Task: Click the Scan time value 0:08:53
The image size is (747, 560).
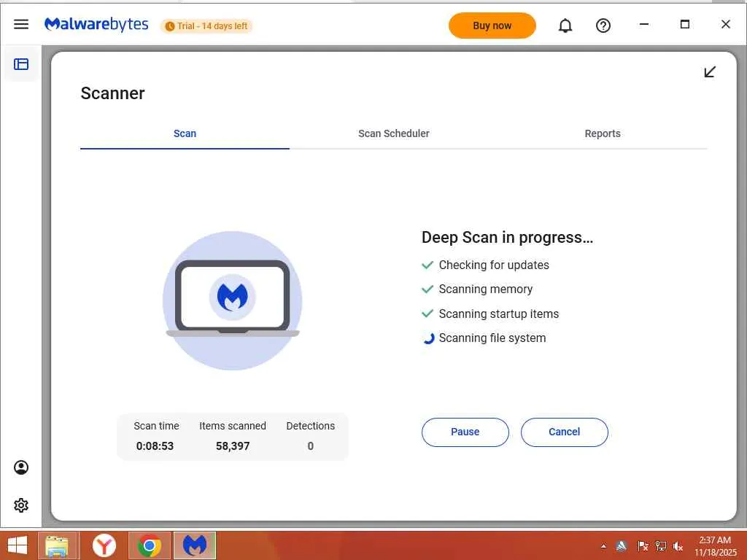Action: tap(155, 446)
